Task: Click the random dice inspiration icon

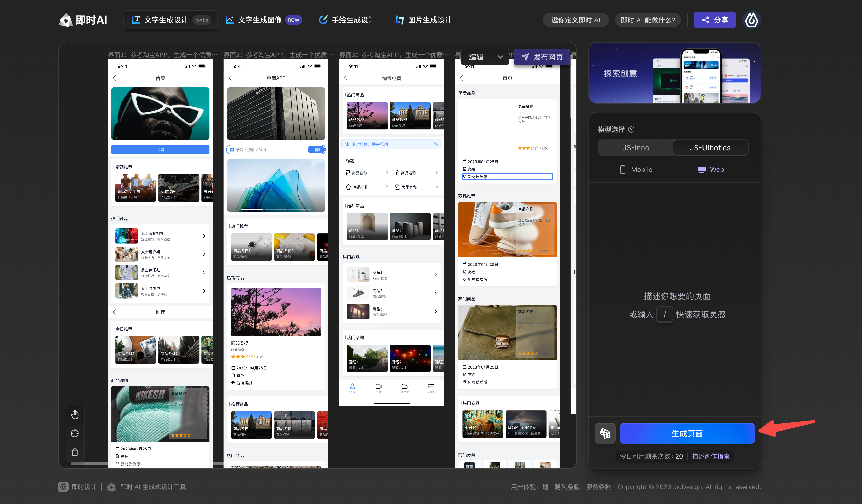Action: (x=605, y=433)
